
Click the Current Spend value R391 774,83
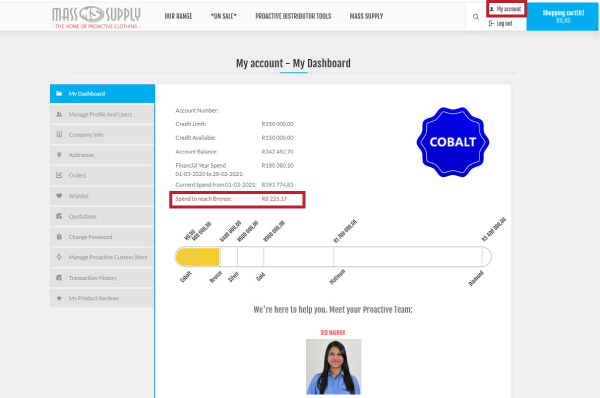tap(277, 184)
